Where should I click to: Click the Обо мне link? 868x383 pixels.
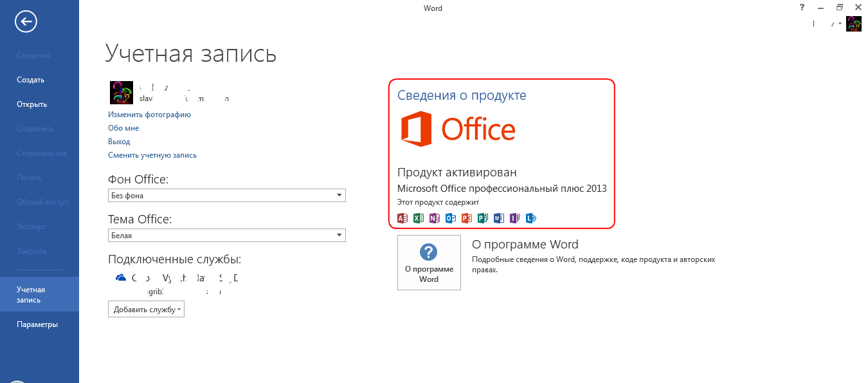tap(123, 128)
